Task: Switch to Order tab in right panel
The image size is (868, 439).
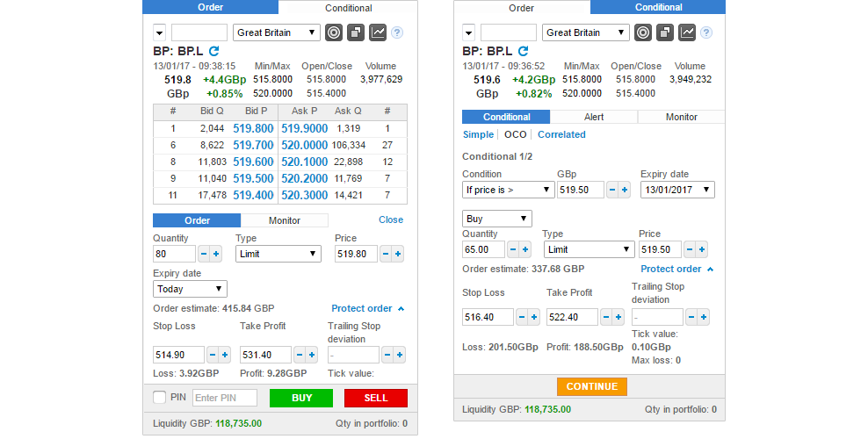Action: (522, 8)
